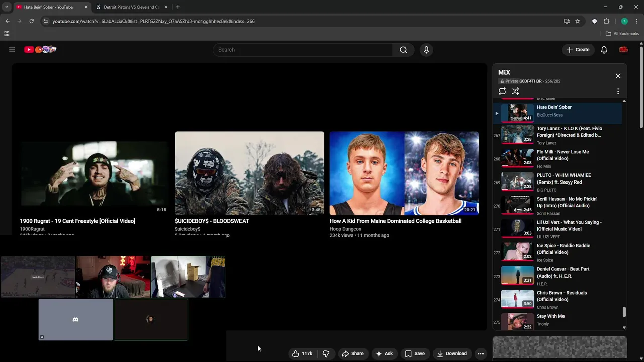644x362 pixels.
Task: Play PLUTO WHIM WHAMIEE Remix in playlist
Action: pyautogui.click(x=557, y=183)
